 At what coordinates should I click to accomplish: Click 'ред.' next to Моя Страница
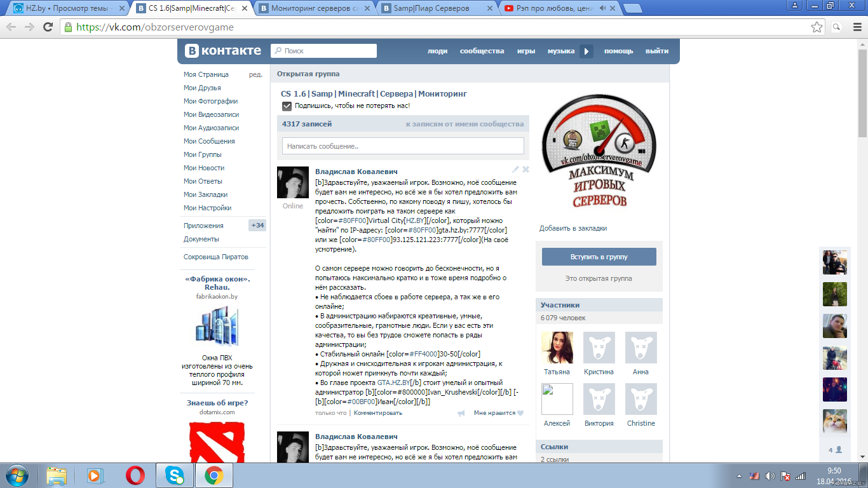tap(255, 74)
